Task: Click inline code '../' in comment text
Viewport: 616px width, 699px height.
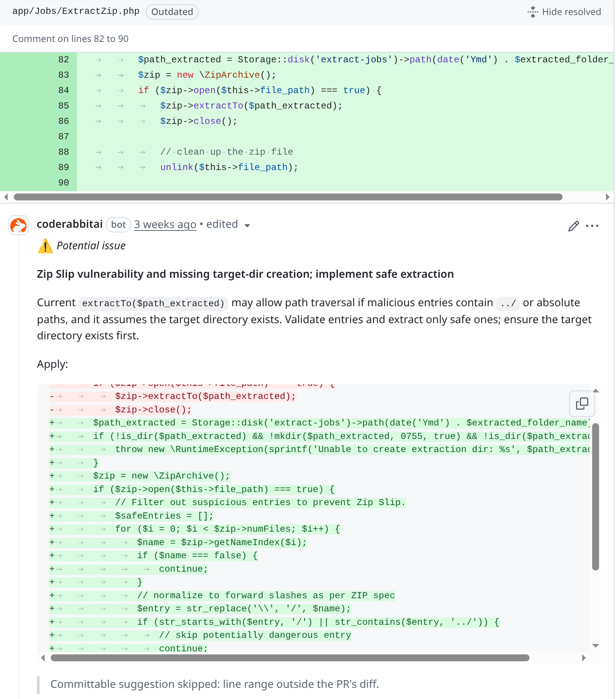Action: [x=508, y=304]
